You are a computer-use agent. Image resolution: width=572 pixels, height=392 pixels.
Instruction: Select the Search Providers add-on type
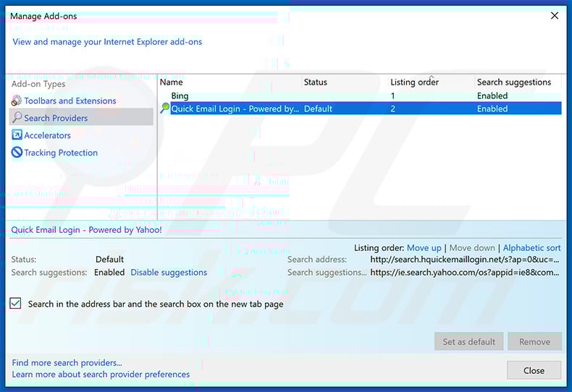click(x=81, y=117)
